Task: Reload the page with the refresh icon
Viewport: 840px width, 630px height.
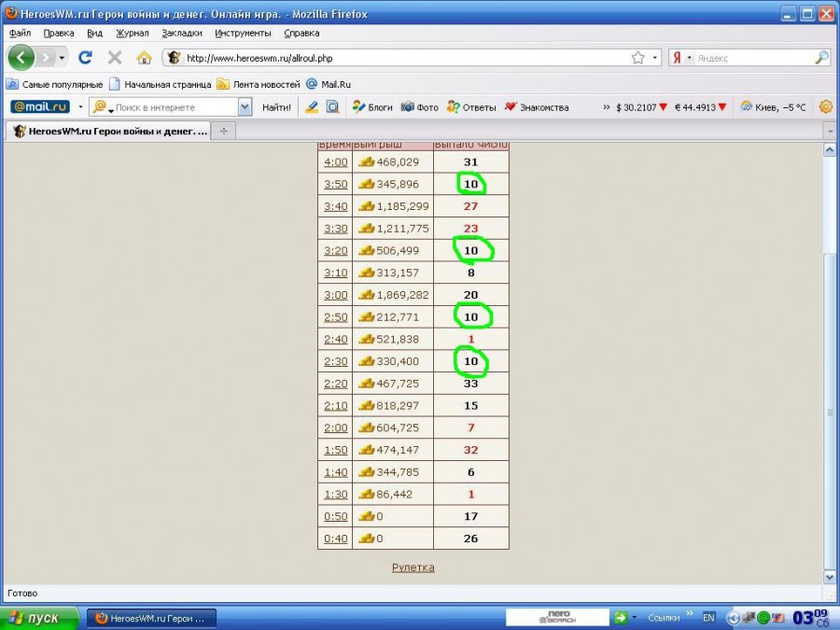Action: coord(85,58)
